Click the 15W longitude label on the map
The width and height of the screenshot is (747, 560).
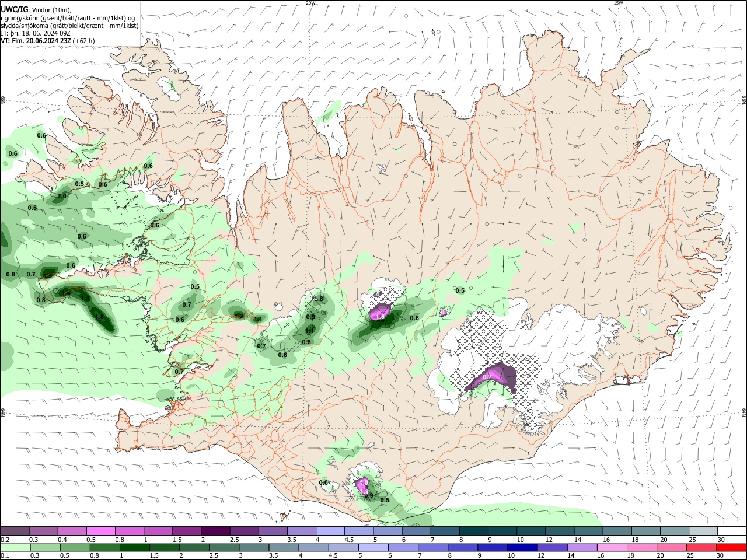point(618,3)
